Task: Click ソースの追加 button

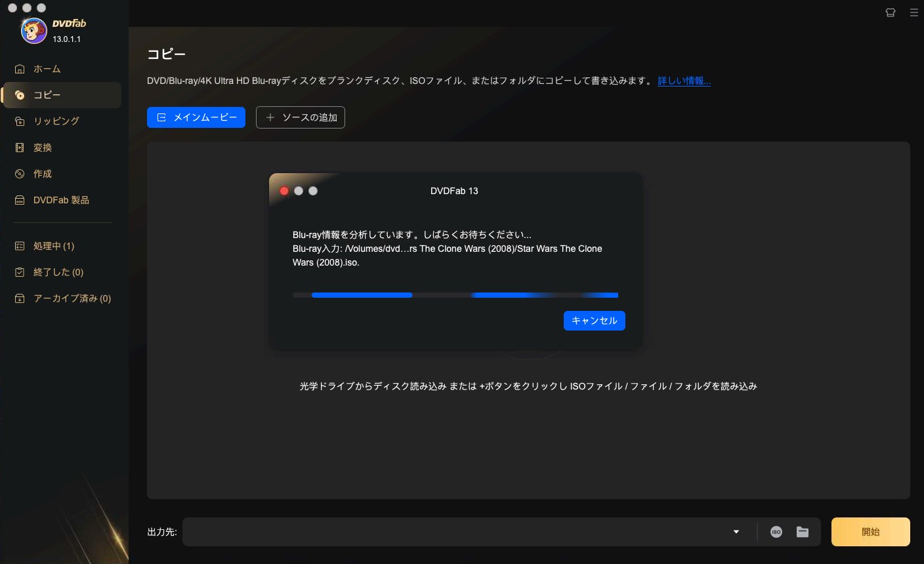Action: [301, 117]
